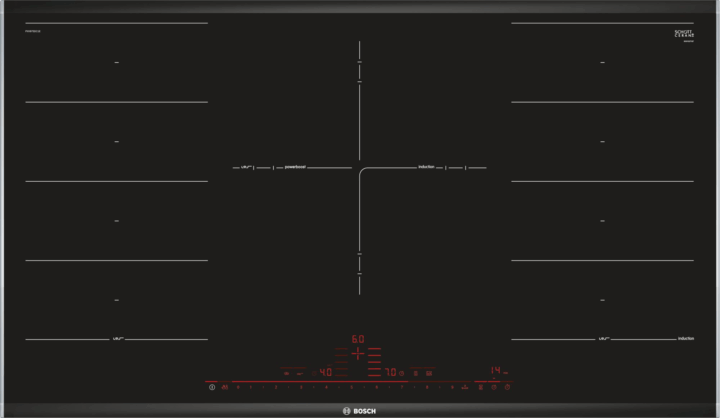
Task: Select the red cross zone selector symbol
Action: [x=357, y=355]
